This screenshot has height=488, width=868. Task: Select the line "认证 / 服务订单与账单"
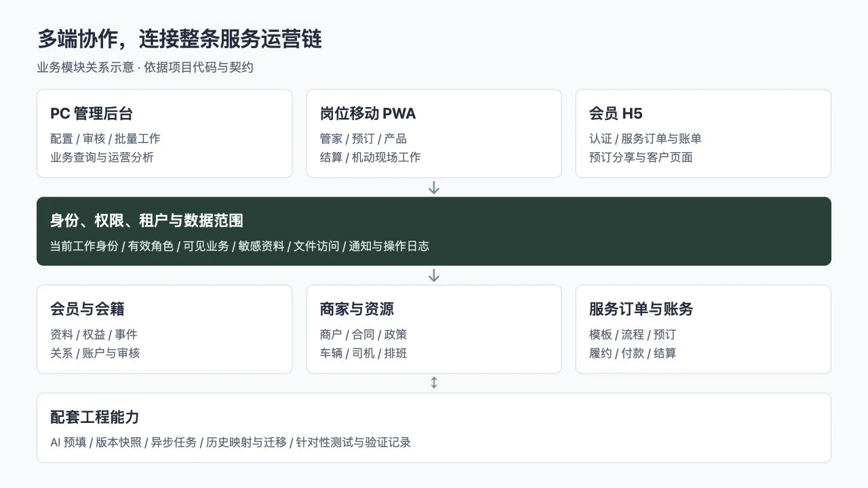(x=646, y=139)
